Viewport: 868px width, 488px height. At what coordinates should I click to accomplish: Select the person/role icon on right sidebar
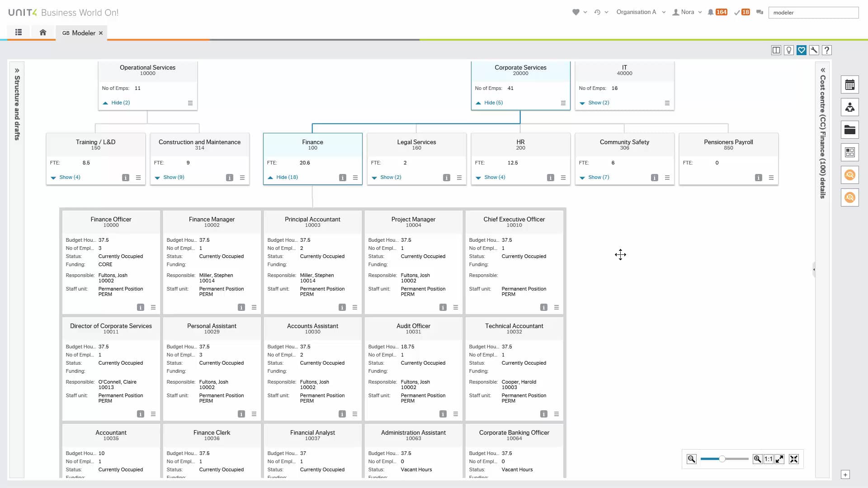(850, 107)
